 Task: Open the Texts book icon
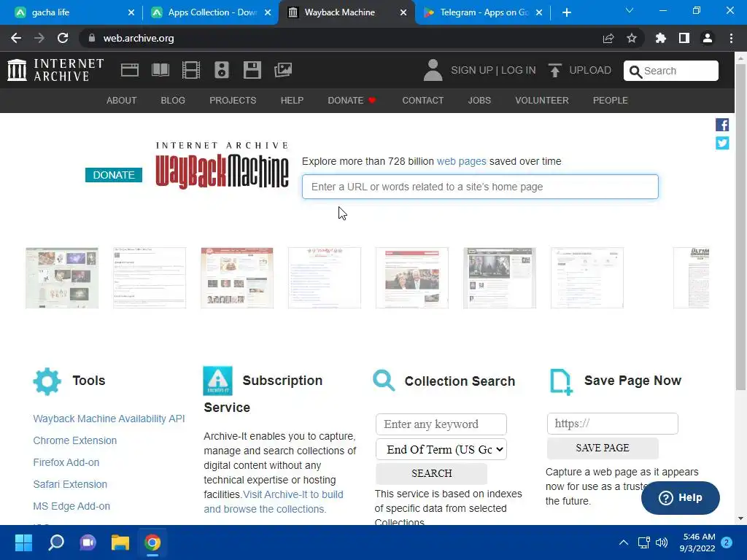[160, 70]
